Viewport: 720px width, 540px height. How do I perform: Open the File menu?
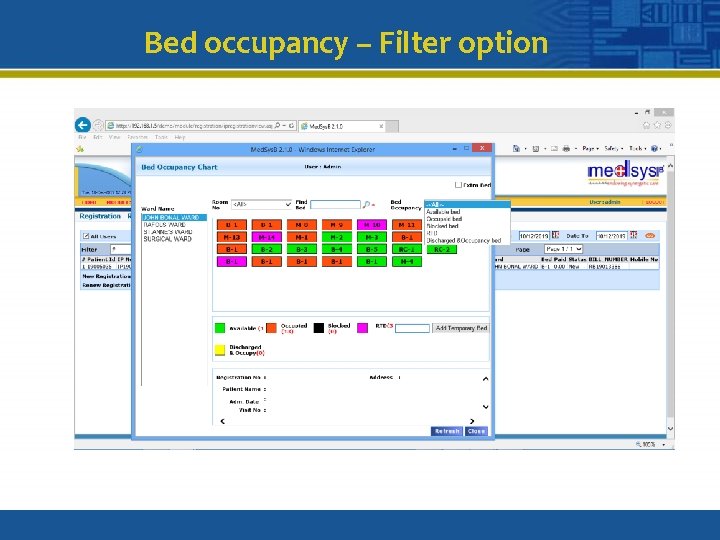pyautogui.click(x=82, y=137)
